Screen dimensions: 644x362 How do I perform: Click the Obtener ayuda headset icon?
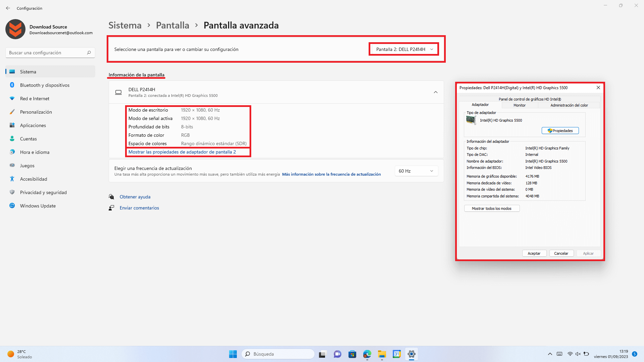pos(111,197)
